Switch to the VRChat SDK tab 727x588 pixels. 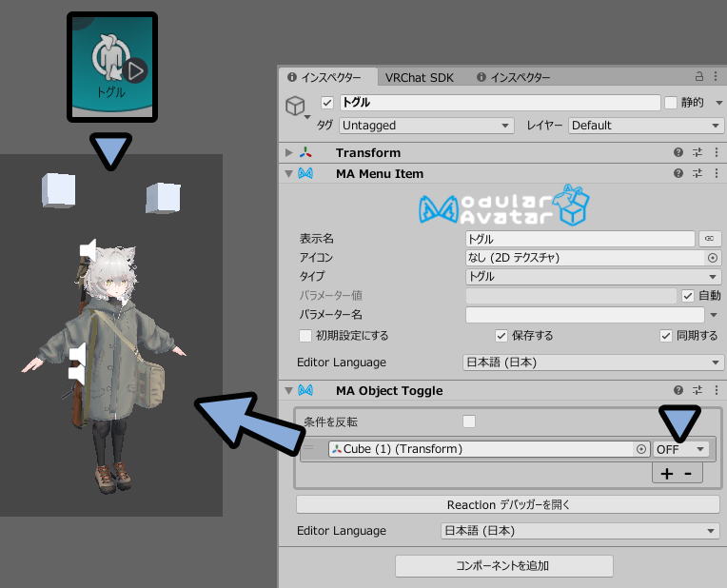click(x=419, y=77)
